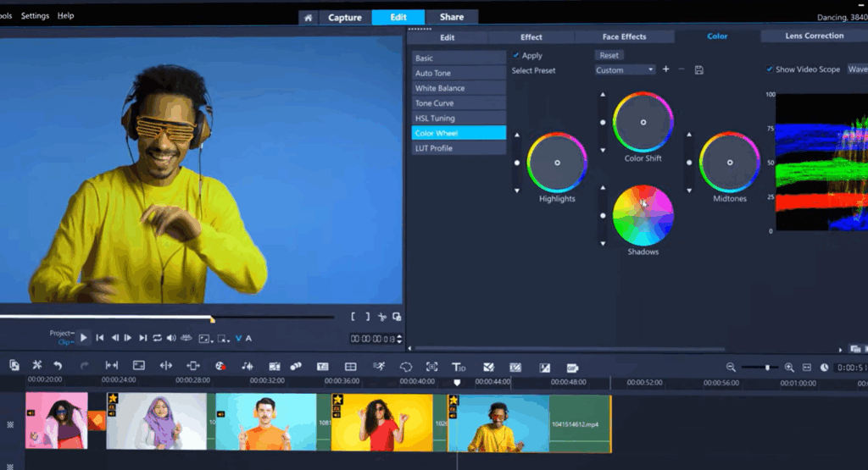Image resolution: width=868 pixels, height=470 pixels.
Task: Open the Waveform scope type dropdown
Action: click(x=858, y=69)
